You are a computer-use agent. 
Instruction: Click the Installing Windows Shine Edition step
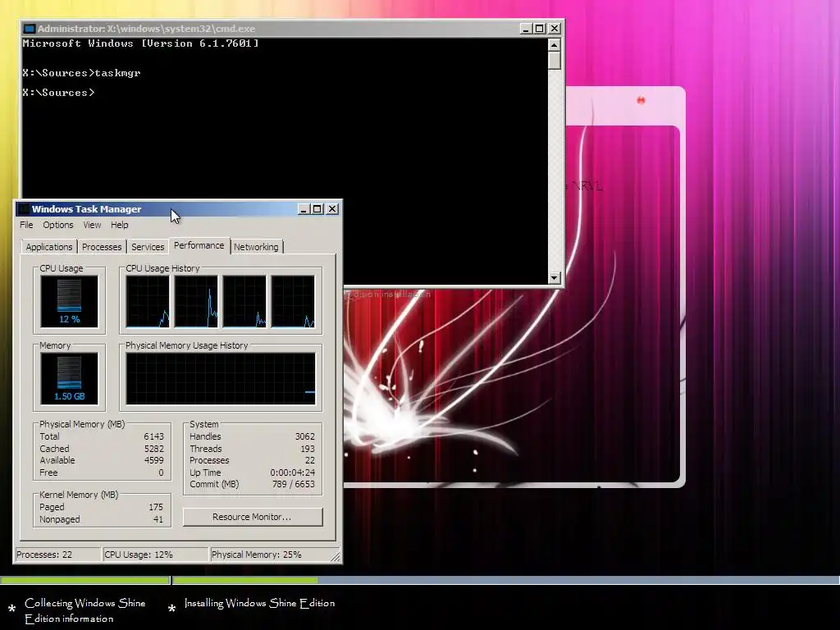pos(259,603)
